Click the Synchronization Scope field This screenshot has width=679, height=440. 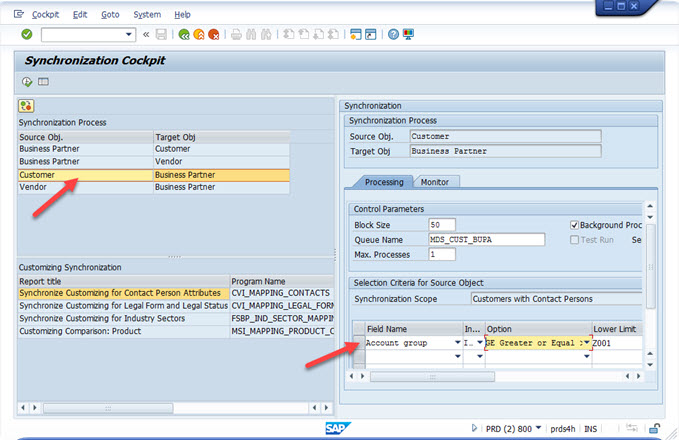click(x=556, y=299)
